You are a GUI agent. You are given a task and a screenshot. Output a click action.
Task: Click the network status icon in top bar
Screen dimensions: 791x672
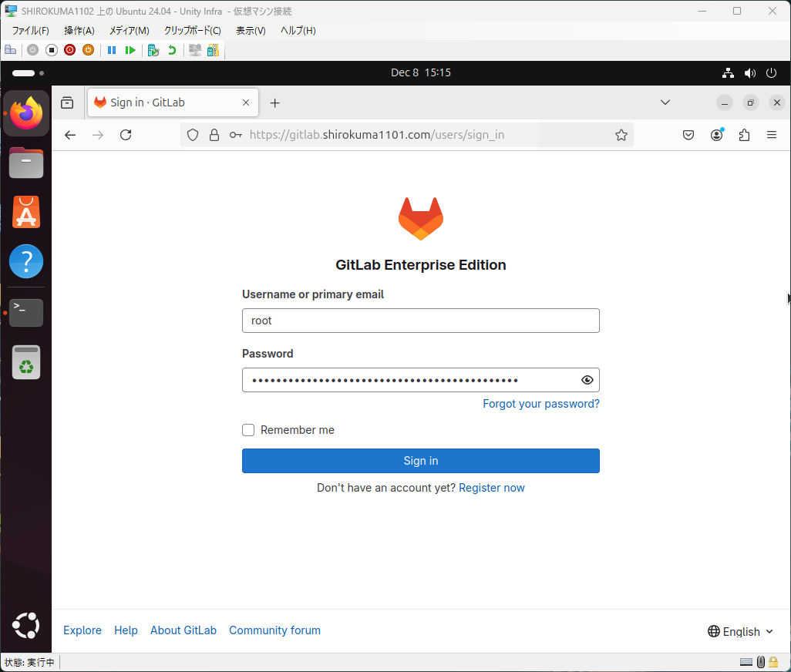(728, 73)
